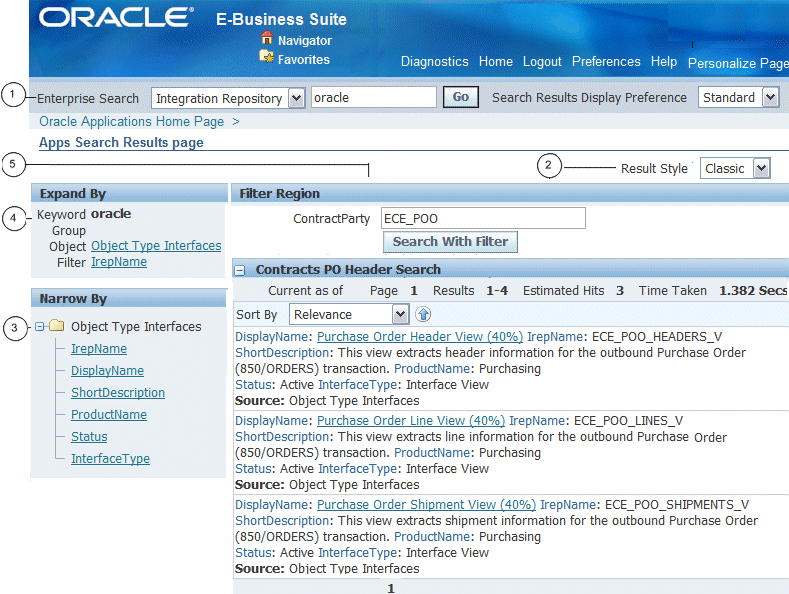Click the Oracle logo
Screen dimensions: 789x594
pyautogui.click(x=116, y=17)
